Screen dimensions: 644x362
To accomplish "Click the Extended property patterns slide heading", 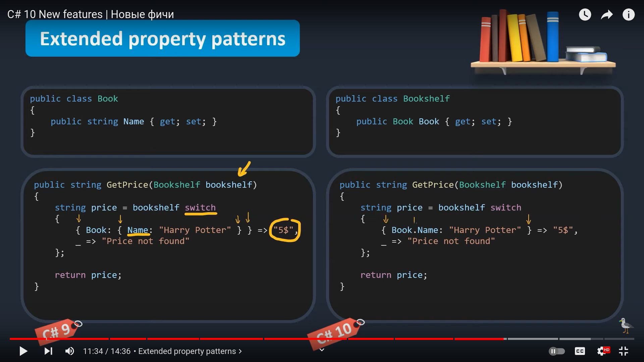I will pyautogui.click(x=162, y=39).
